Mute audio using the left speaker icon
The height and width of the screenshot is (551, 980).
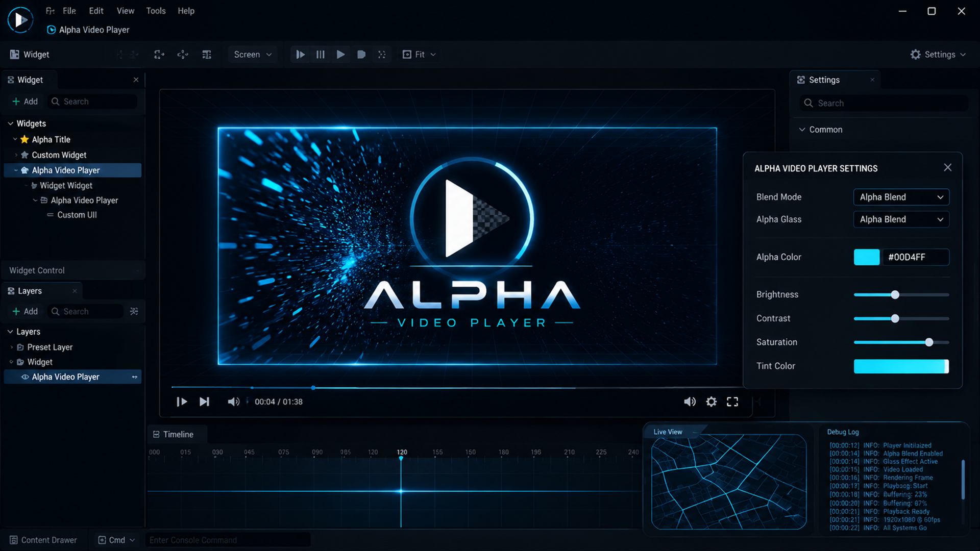pos(233,402)
